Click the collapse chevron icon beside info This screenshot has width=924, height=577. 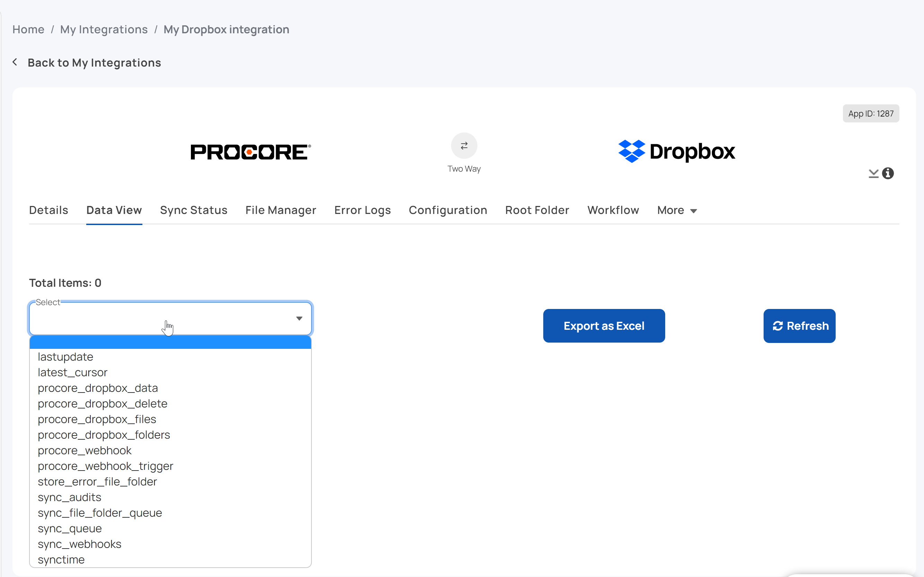pyautogui.click(x=873, y=174)
